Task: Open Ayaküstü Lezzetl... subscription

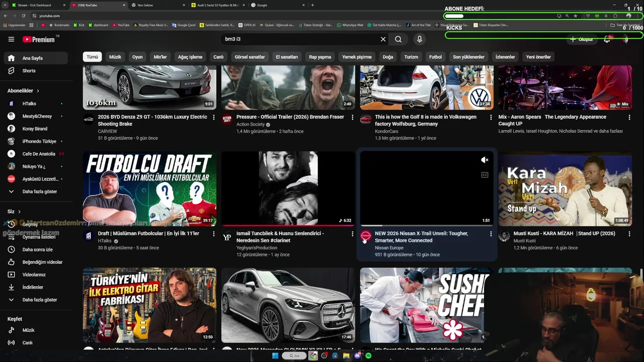Action: (x=35, y=179)
